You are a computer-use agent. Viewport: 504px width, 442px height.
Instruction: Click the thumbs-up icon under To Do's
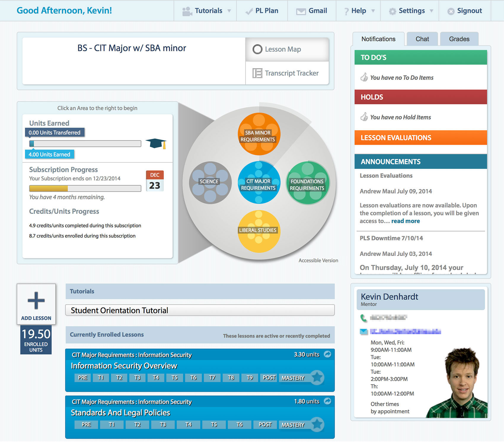[364, 77]
